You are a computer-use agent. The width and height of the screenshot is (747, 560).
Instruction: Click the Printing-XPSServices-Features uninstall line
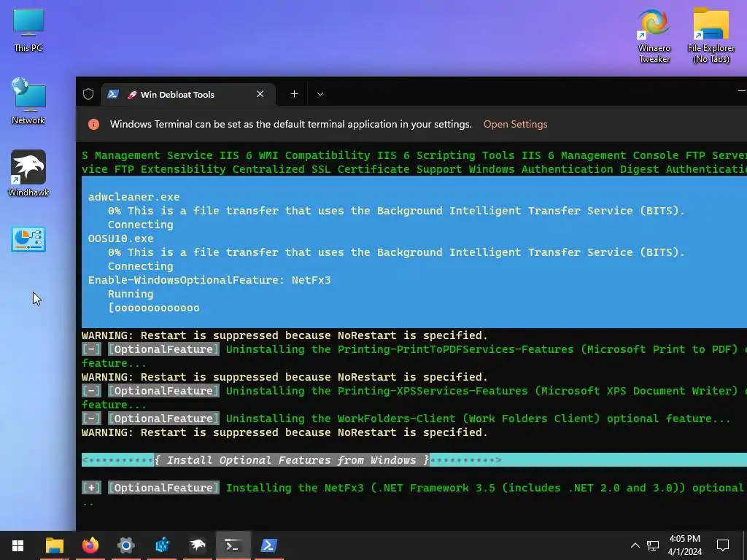414,391
